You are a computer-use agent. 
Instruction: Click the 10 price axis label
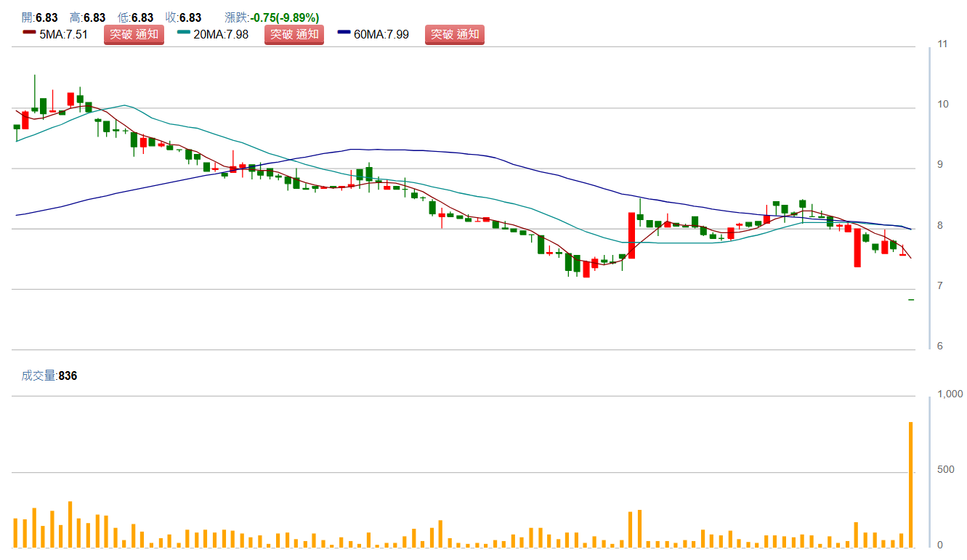pyautogui.click(x=942, y=105)
